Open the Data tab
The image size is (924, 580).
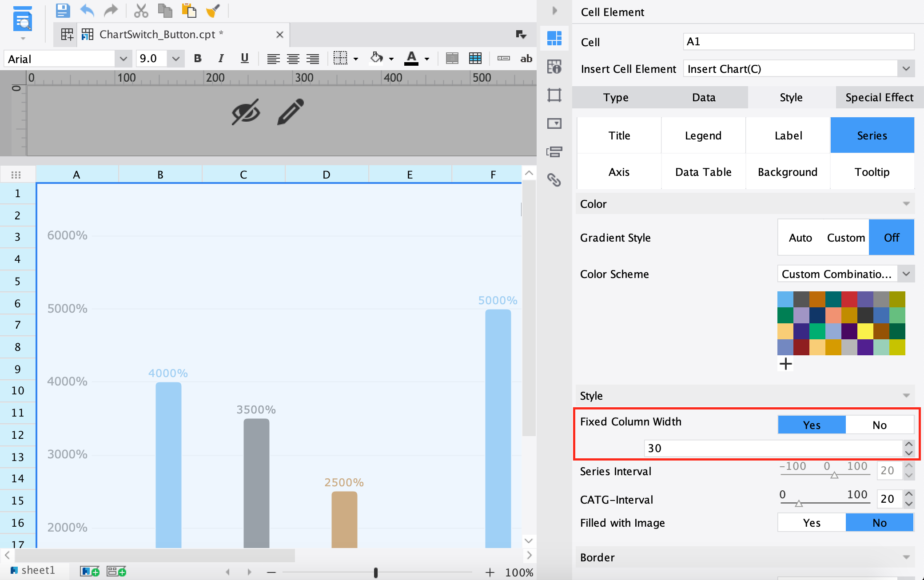(x=704, y=97)
